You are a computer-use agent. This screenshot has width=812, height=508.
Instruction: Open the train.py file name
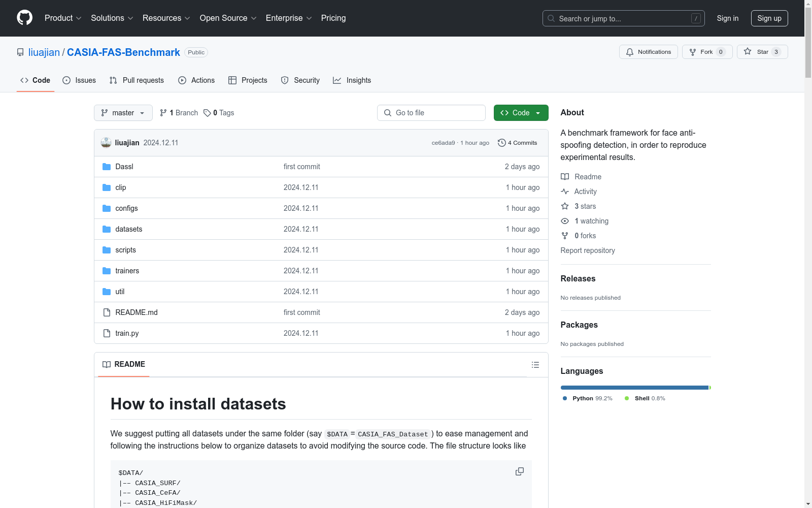[x=127, y=333]
